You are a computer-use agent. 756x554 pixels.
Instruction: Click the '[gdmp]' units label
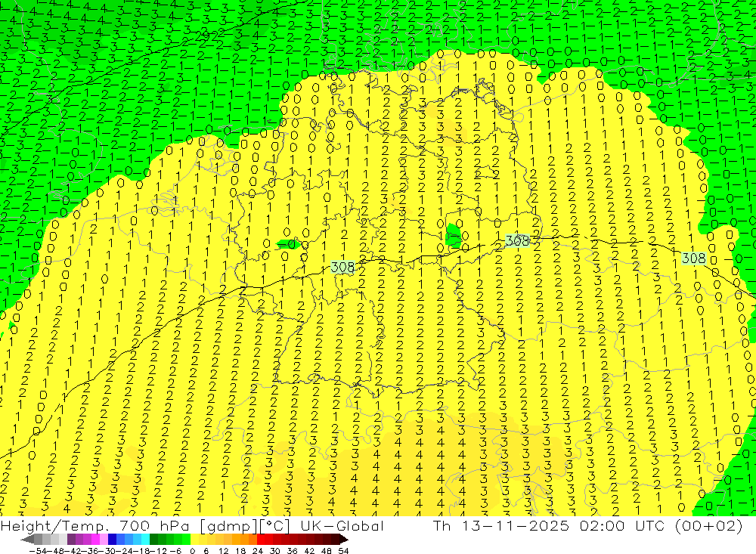point(228,526)
